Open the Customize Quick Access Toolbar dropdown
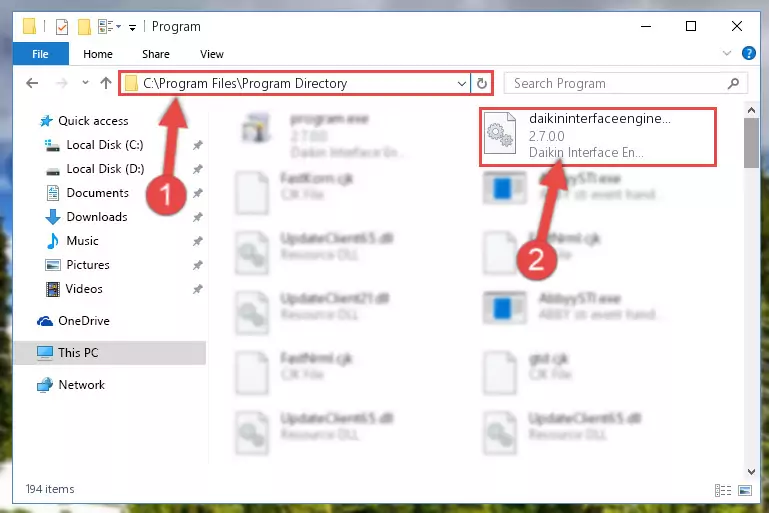This screenshot has height=513, width=769. [132, 27]
